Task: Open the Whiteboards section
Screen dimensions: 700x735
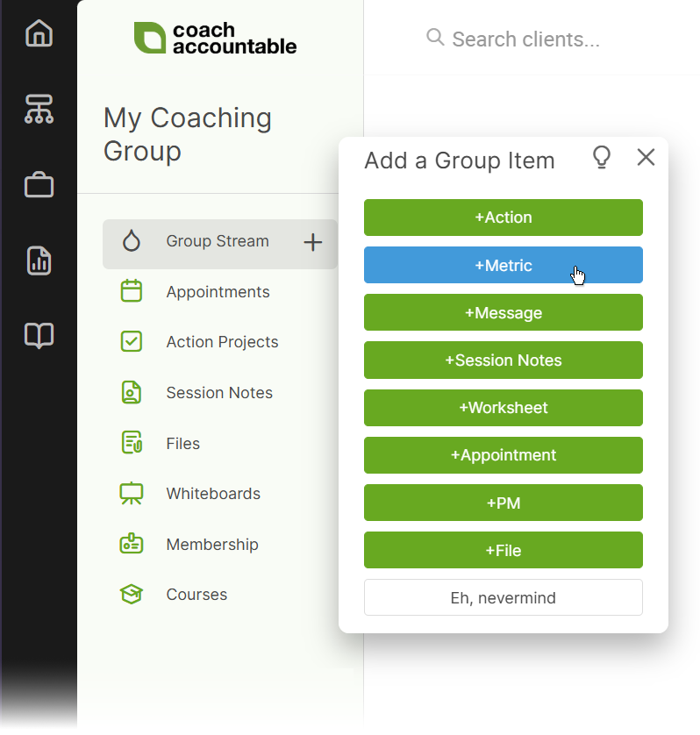Action: coord(213,494)
